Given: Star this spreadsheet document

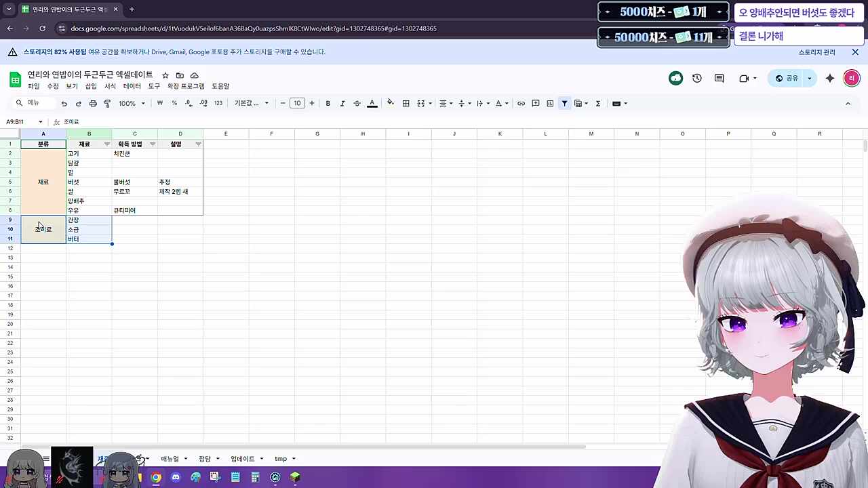Looking at the screenshot, I should pyautogui.click(x=165, y=75).
